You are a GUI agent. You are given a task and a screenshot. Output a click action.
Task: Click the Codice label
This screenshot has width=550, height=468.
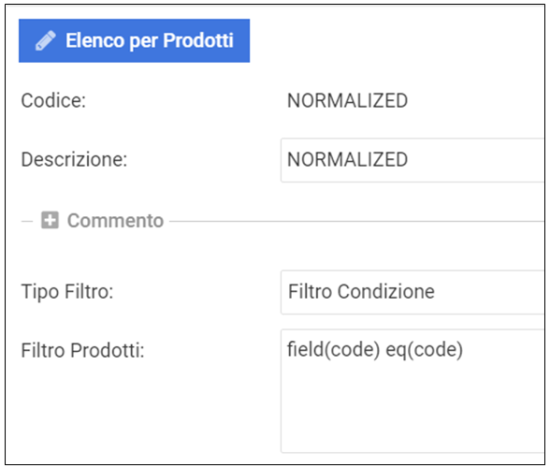pos(53,101)
